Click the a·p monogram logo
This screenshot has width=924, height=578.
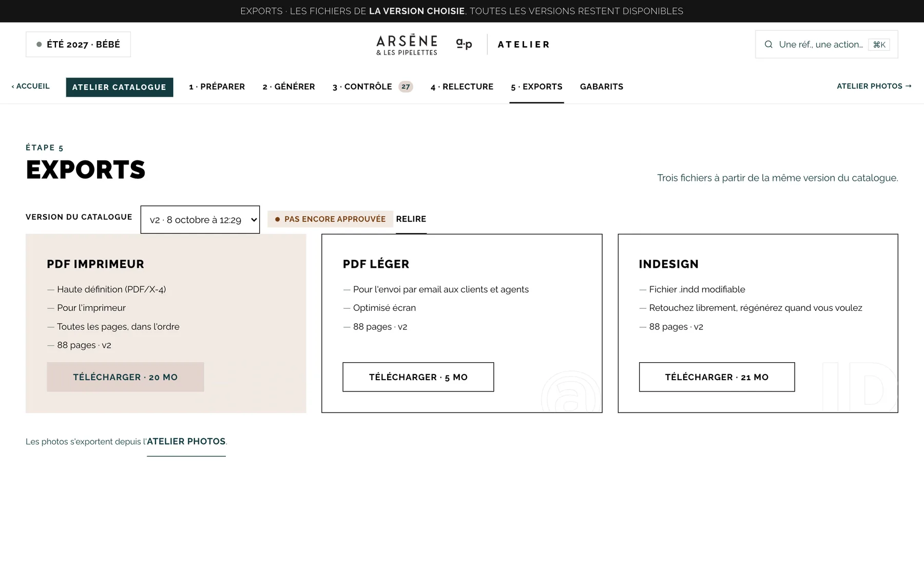pos(464,44)
